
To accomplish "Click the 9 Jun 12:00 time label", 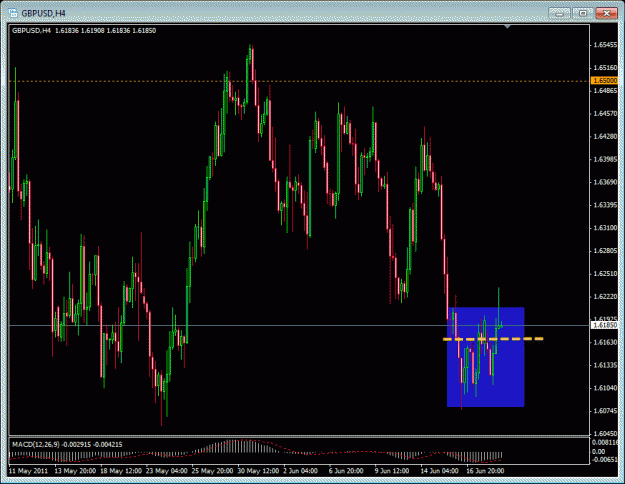I will coord(392,471).
